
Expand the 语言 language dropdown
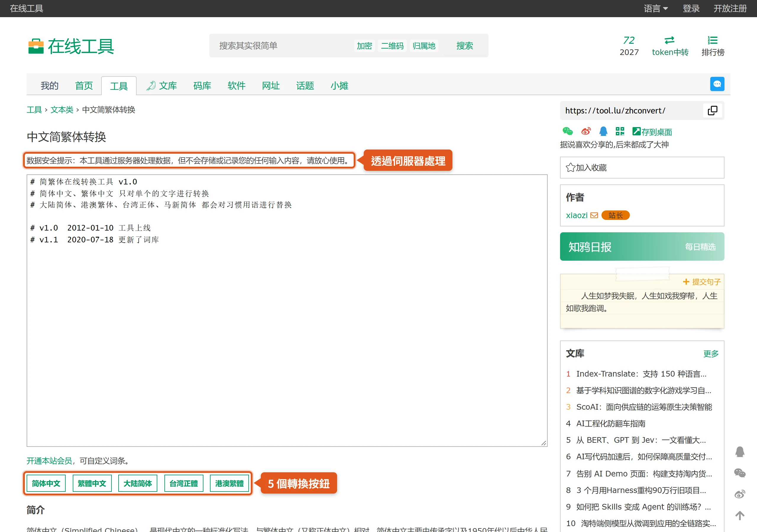point(656,9)
